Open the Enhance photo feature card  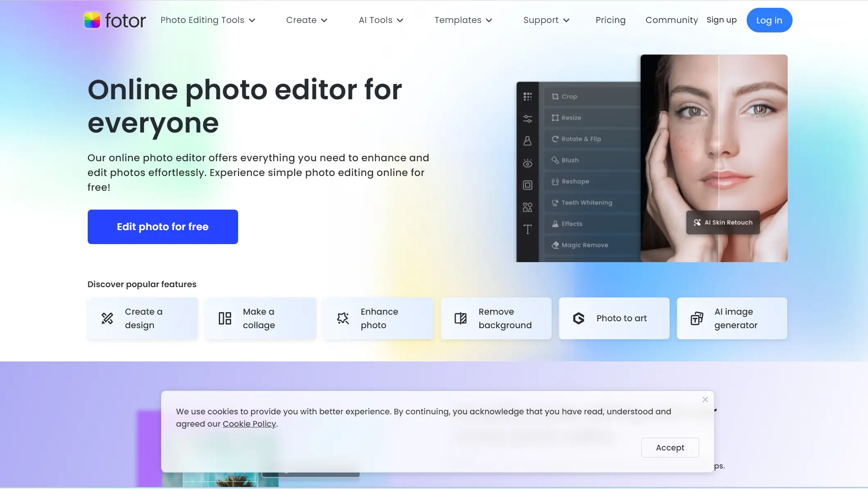[x=378, y=318]
